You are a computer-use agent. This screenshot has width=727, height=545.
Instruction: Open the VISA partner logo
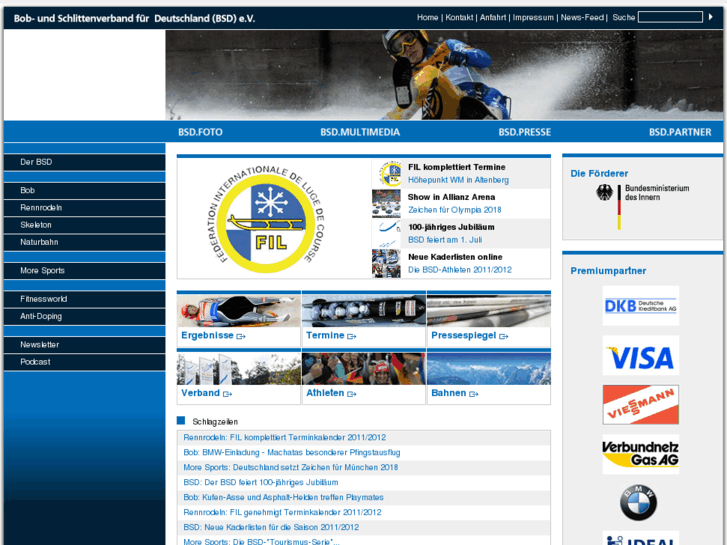[640, 355]
